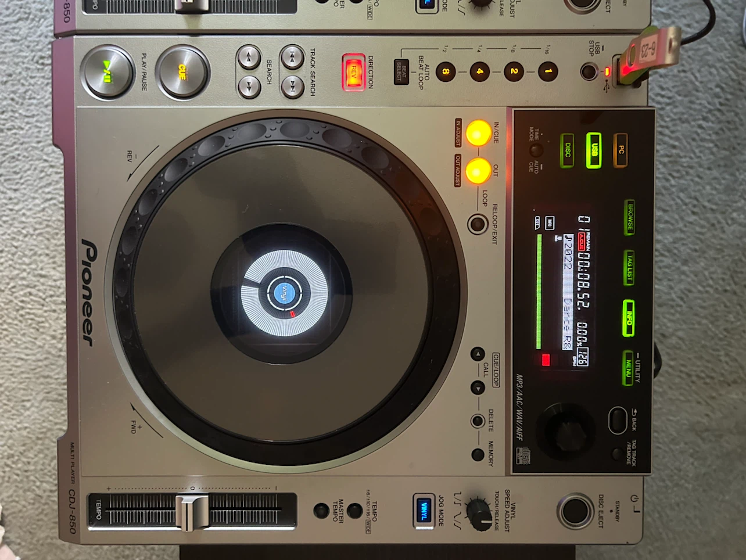Tap the '126' BPM readout on display
Screen dimensions: 746x560
click(x=583, y=358)
